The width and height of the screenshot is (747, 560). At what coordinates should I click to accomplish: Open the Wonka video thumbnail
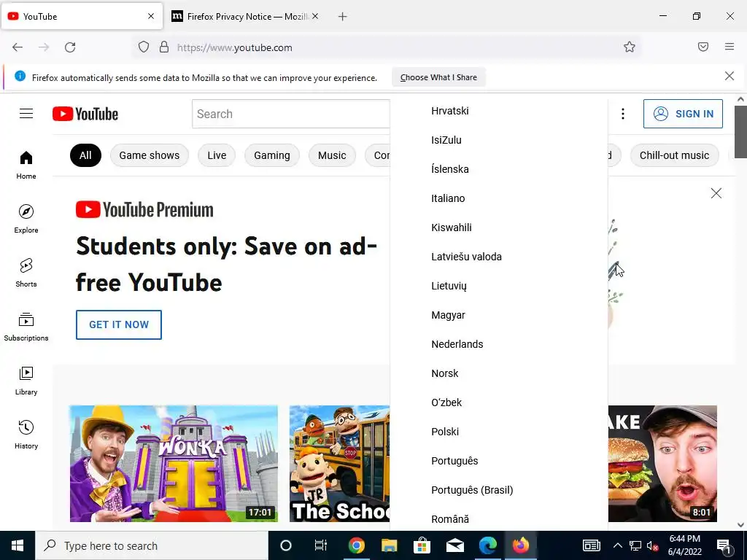point(174,464)
